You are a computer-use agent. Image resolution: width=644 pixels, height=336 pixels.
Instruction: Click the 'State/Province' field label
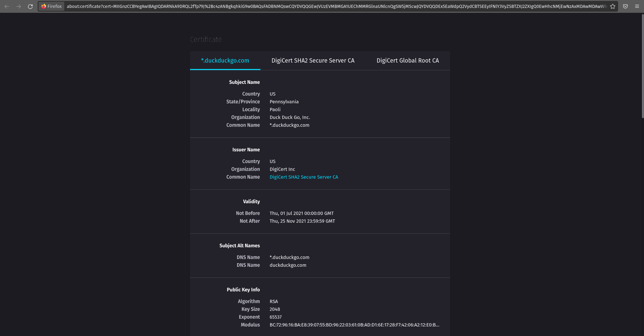243,102
